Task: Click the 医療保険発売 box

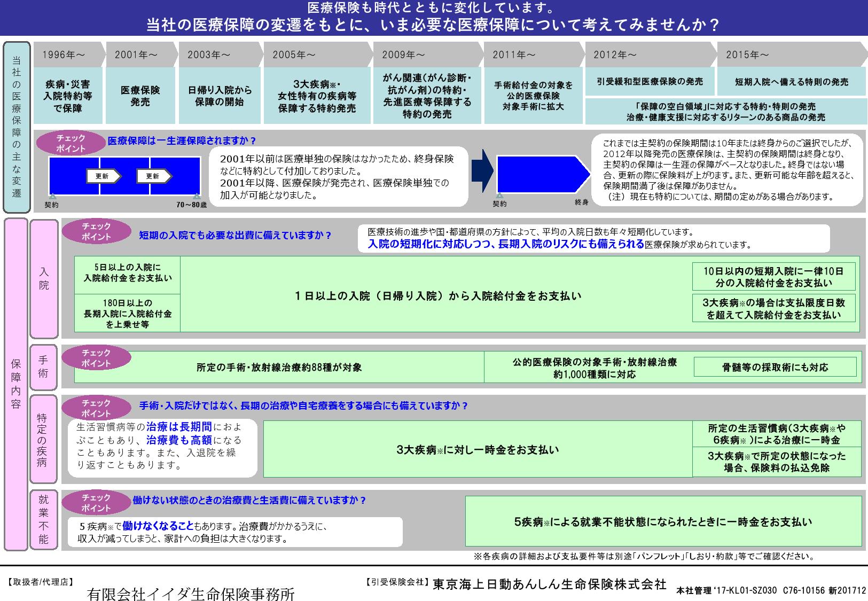Action: (x=140, y=96)
